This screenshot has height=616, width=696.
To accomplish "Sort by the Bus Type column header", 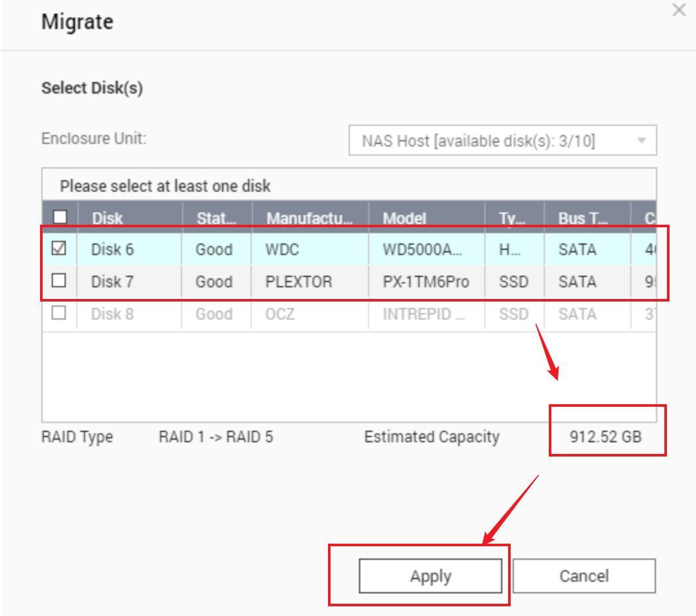I will [x=588, y=218].
